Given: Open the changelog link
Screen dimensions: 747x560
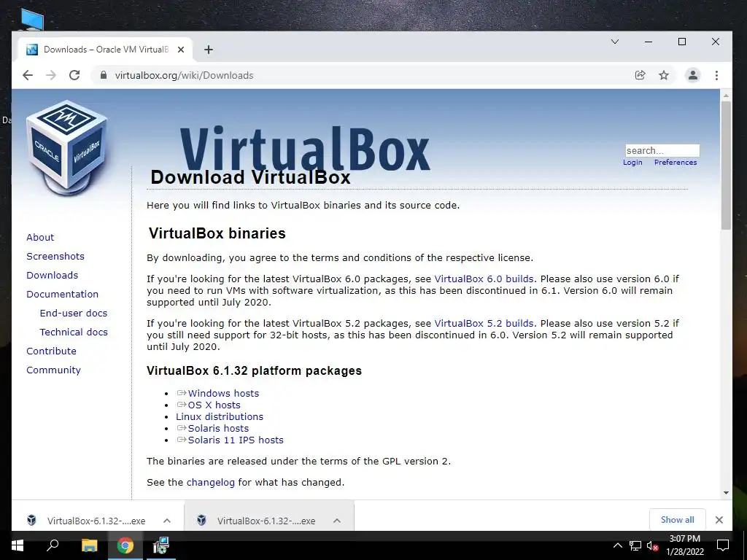Looking at the screenshot, I should tap(211, 483).
